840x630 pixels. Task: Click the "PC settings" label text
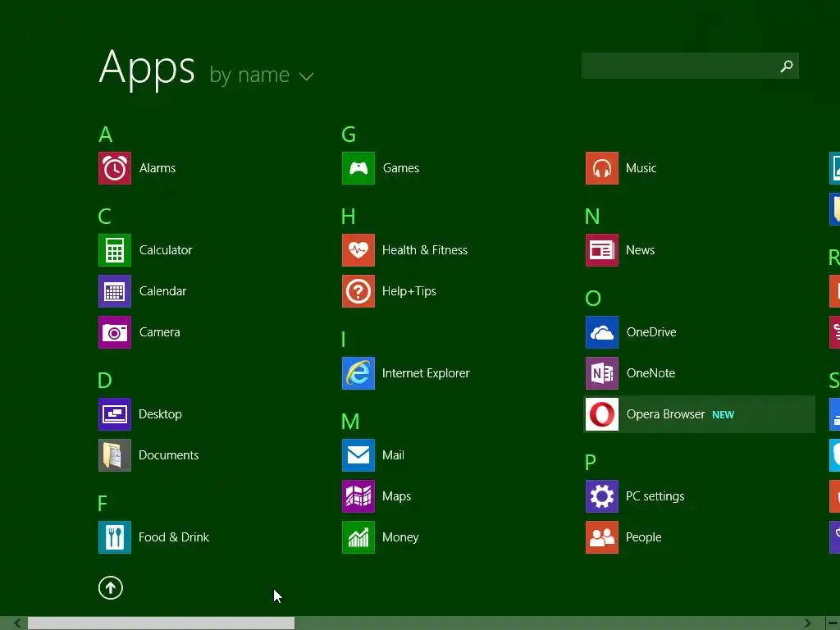[x=655, y=496]
